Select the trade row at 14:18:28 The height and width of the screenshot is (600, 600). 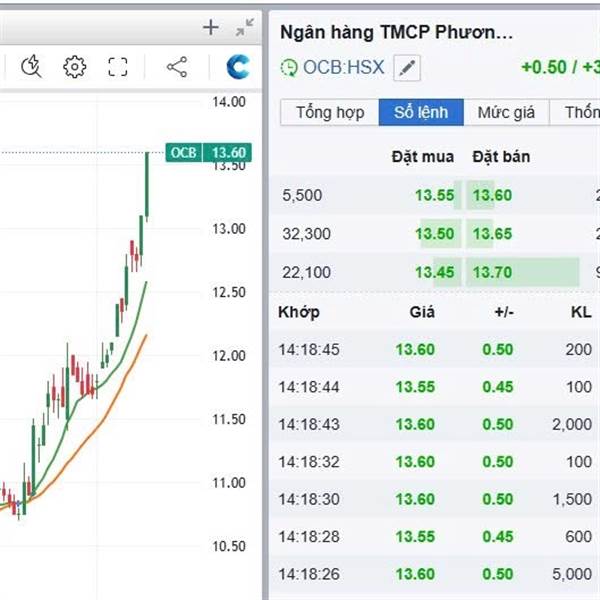tap(434, 537)
